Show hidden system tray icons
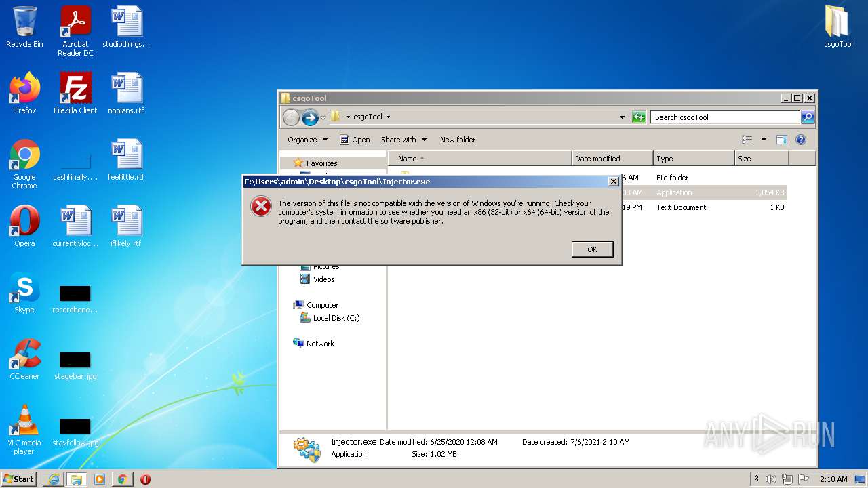The width and height of the screenshot is (868, 488). pos(756,479)
